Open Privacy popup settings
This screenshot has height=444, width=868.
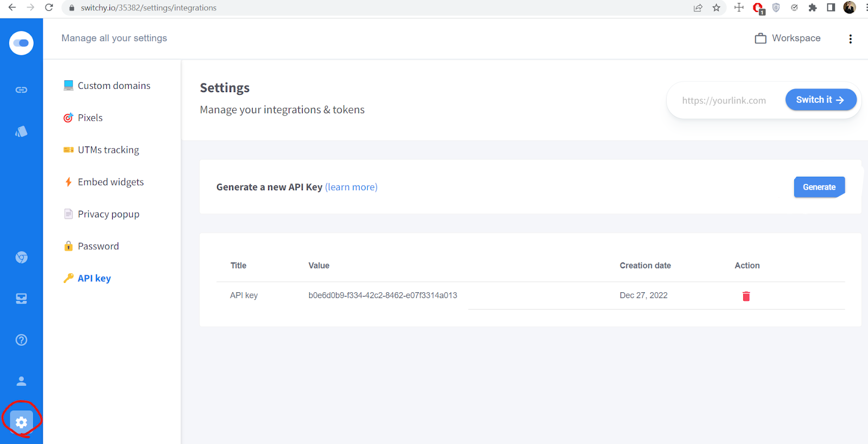[x=101, y=214]
